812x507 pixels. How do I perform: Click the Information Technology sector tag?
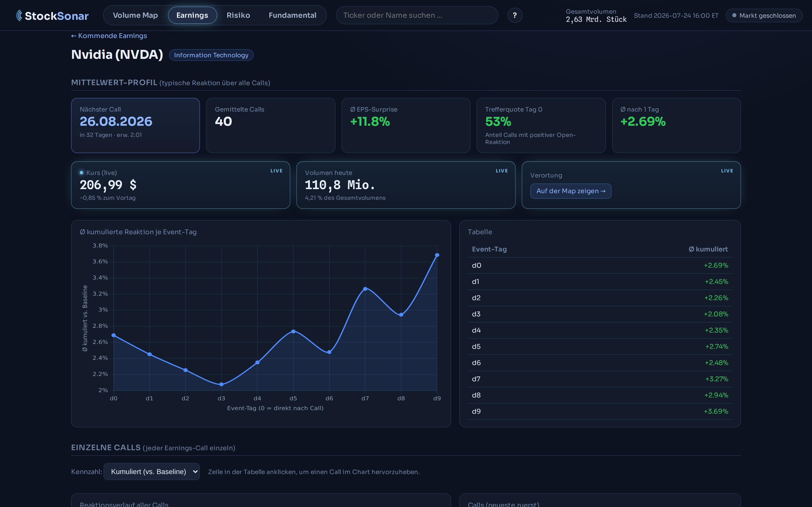pyautogui.click(x=211, y=55)
